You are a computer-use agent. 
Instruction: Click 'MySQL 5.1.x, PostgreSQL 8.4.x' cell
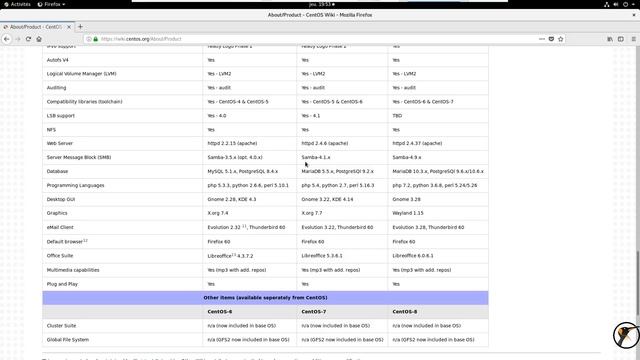coord(242,171)
